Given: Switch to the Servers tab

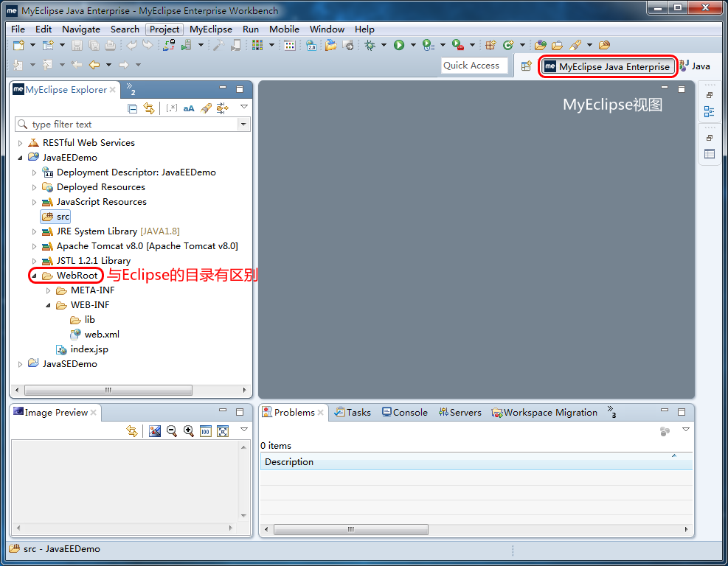Looking at the screenshot, I should coord(460,413).
